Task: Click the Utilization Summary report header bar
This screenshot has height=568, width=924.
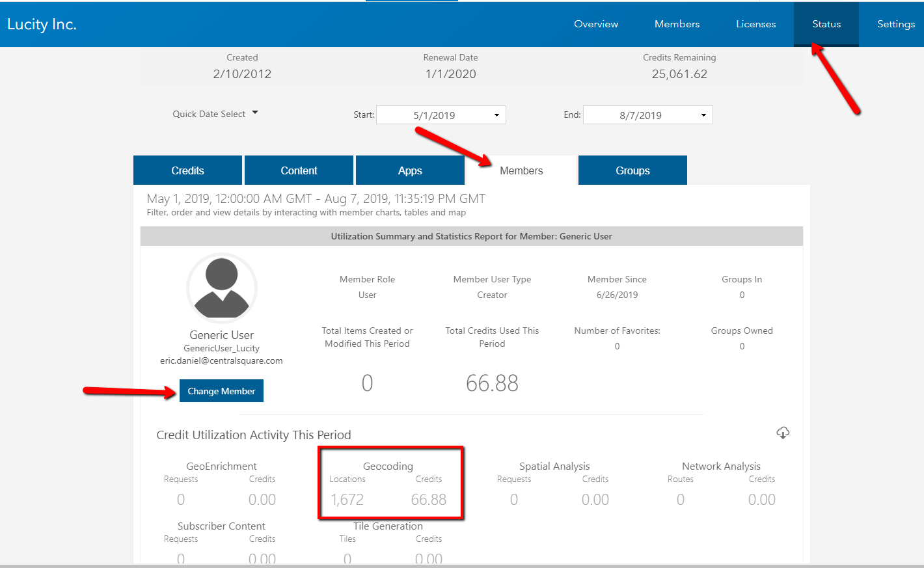Action: 471,236
